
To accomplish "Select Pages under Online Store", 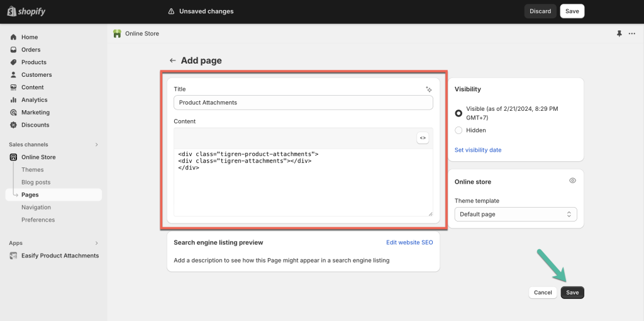I will click(54, 195).
